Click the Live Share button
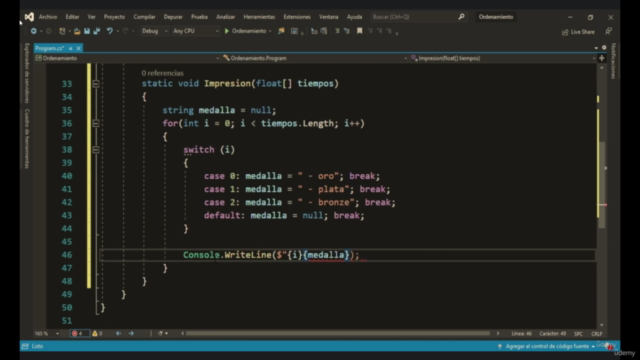This screenshot has height=360, width=640. 578,32
